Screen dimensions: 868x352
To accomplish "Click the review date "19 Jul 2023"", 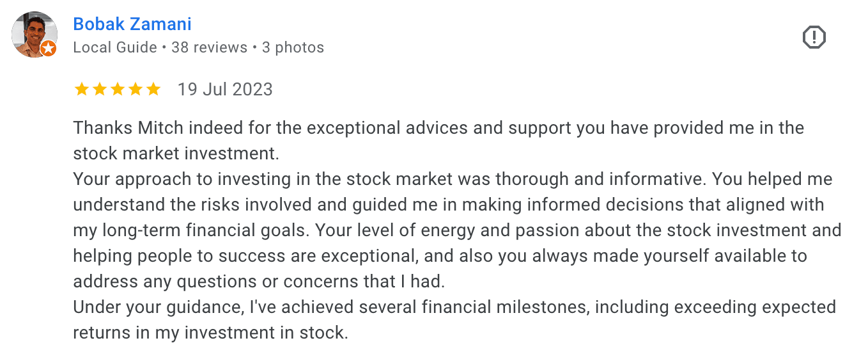I will coord(225,89).
